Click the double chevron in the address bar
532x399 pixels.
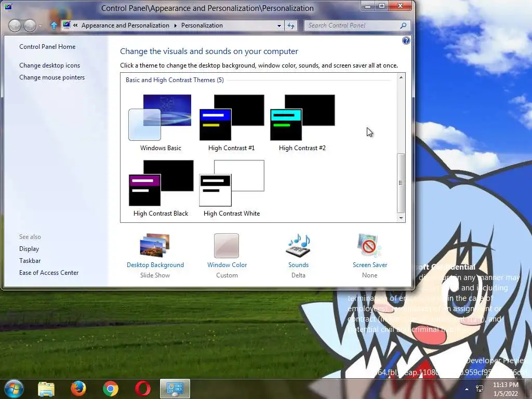tap(75, 25)
